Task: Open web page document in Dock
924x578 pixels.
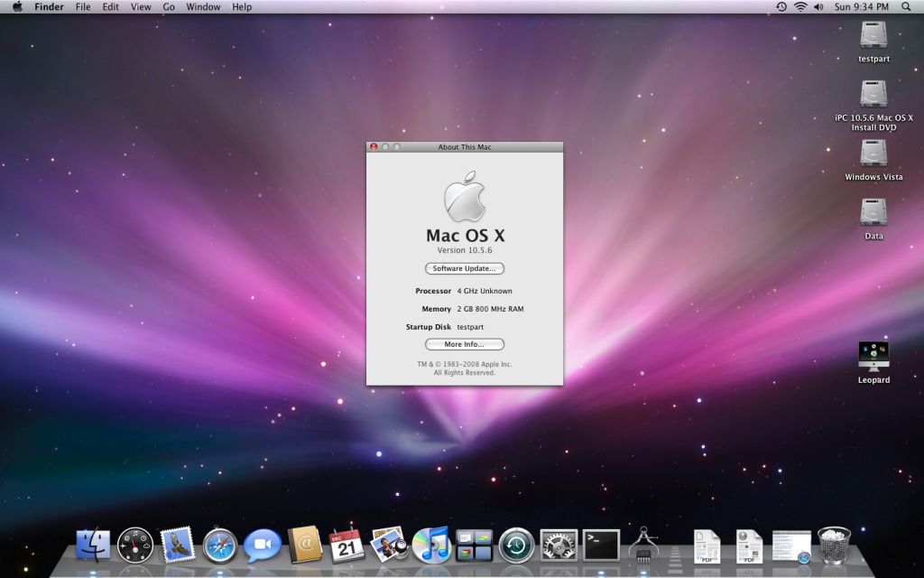Action: (792, 546)
